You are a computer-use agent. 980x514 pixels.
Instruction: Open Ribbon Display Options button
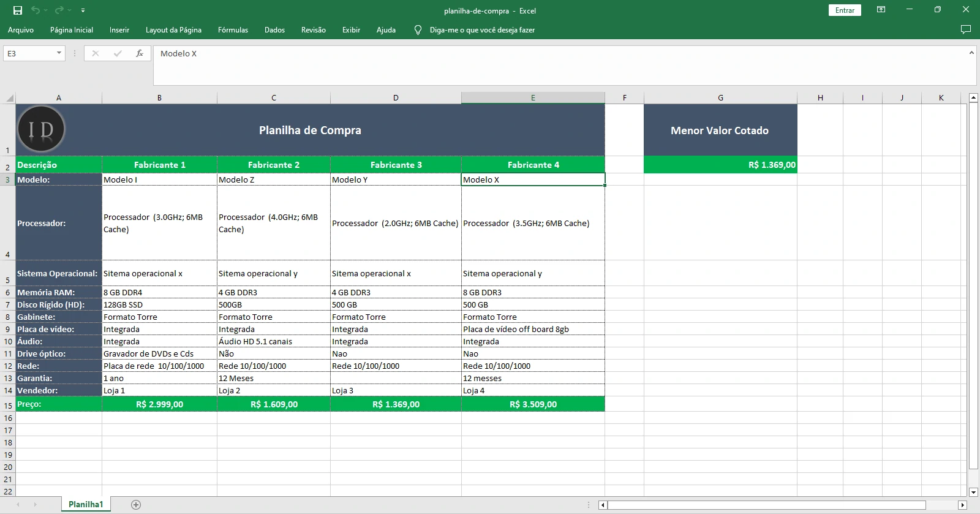(881, 10)
